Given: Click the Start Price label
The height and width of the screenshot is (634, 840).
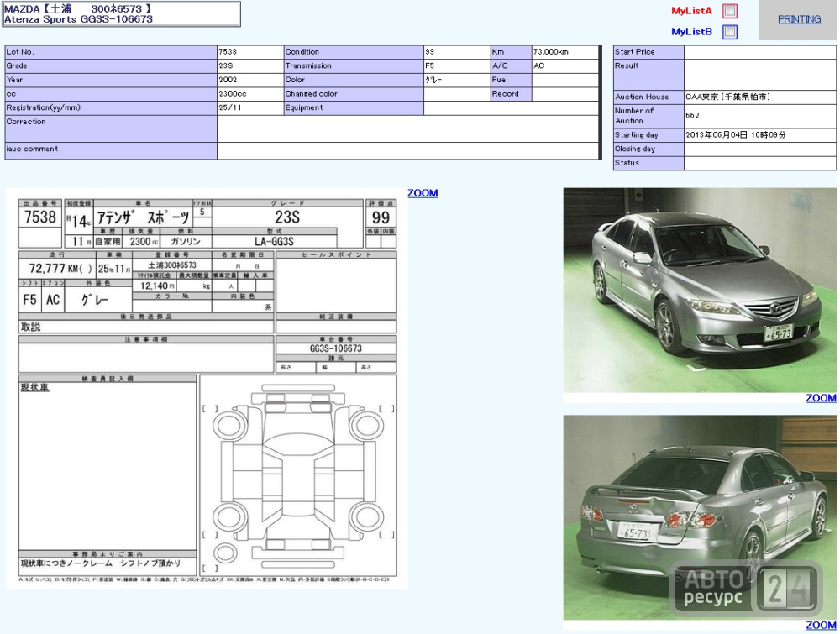Looking at the screenshot, I should (635, 52).
